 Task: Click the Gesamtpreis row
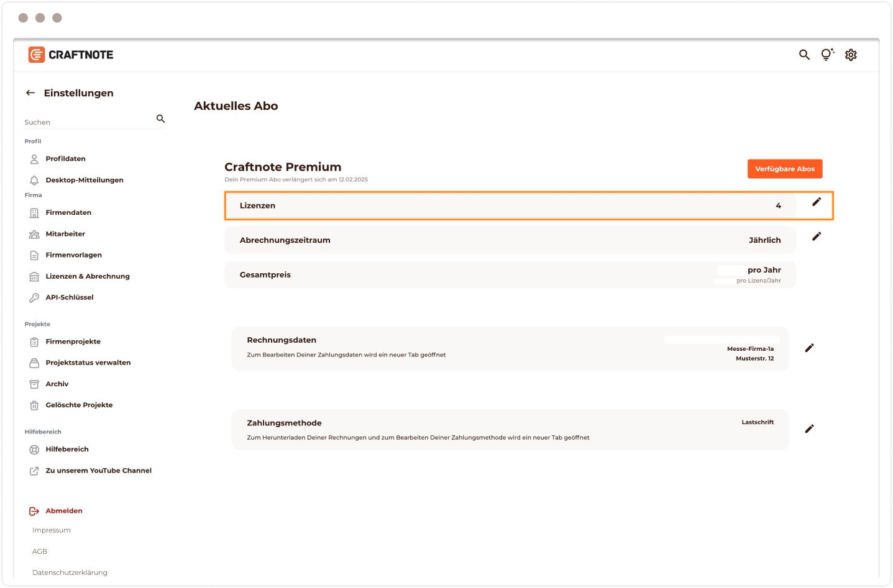tap(510, 274)
